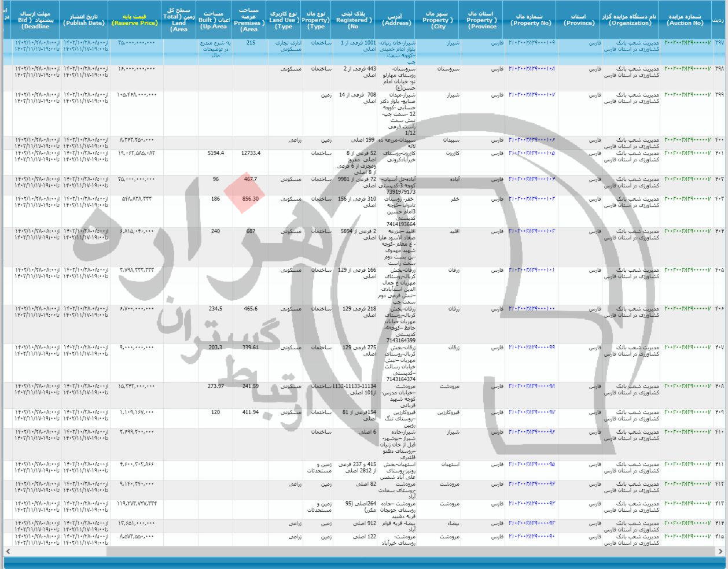
Task: Click the Auction No column header
Action: pos(686,16)
